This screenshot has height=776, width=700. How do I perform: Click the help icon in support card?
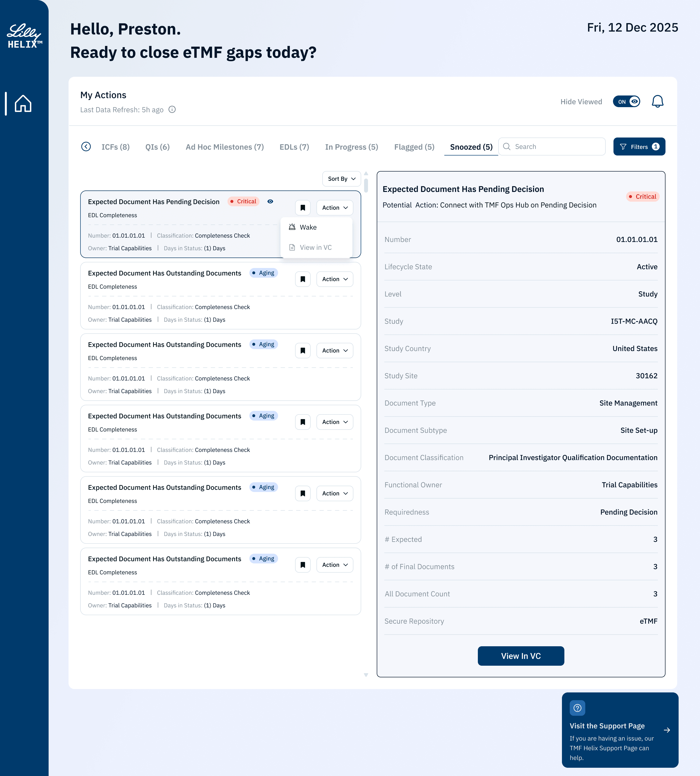(577, 708)
